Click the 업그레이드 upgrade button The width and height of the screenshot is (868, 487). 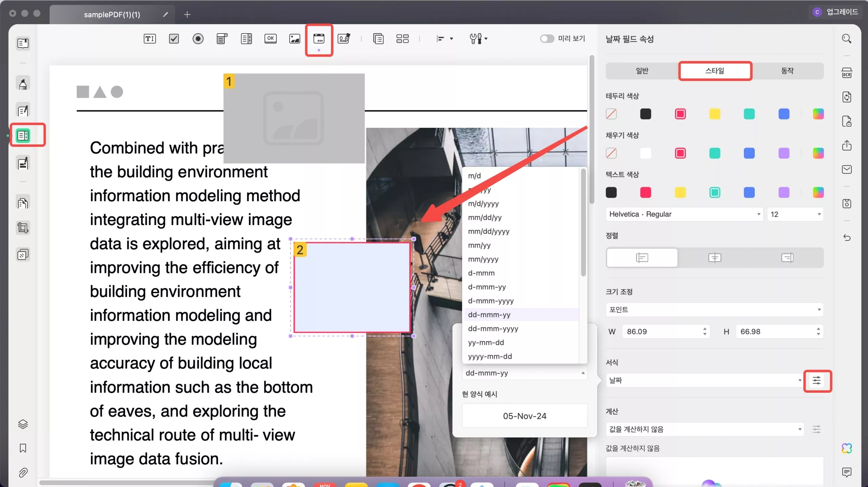pyautogui.click(x=836, y=12)
